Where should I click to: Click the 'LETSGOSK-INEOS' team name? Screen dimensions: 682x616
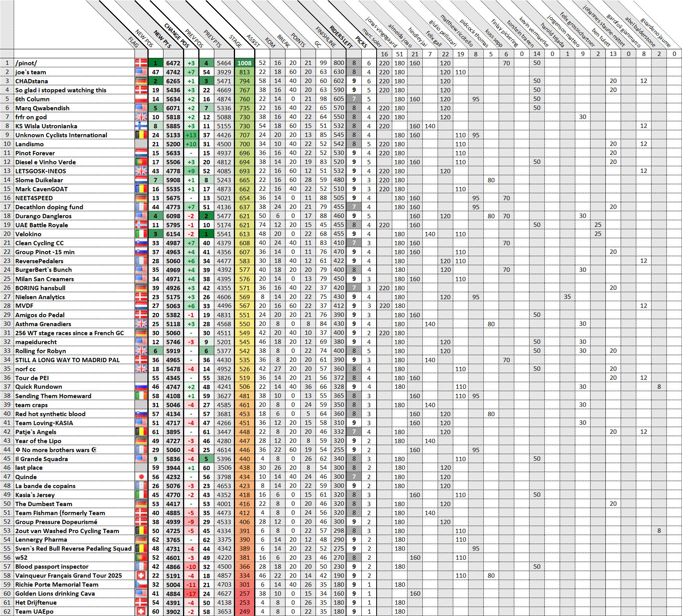click(41, 171)
